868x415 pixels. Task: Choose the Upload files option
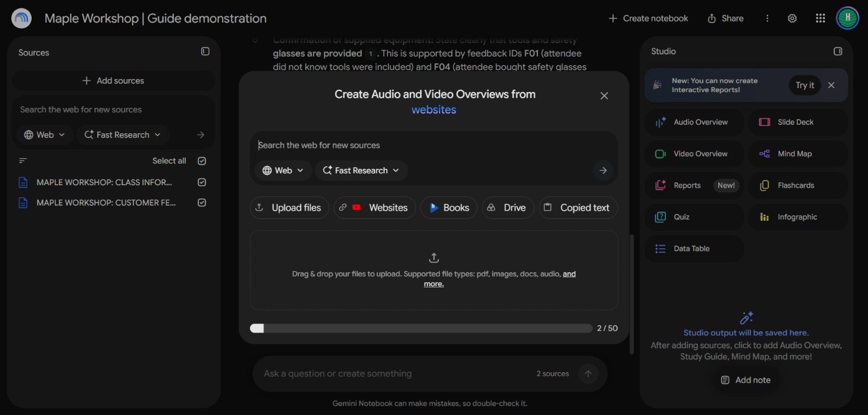pyautogui.click(x=289, y=208)
